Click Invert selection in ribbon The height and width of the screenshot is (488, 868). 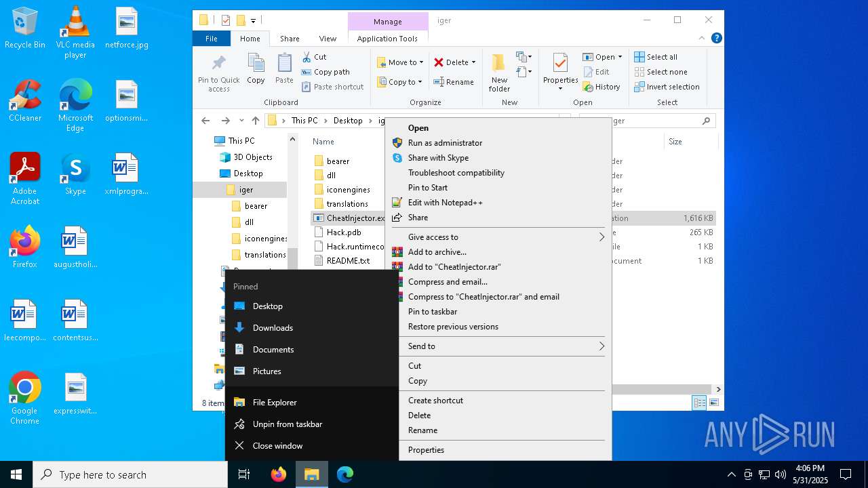click(x=667, y=87)
